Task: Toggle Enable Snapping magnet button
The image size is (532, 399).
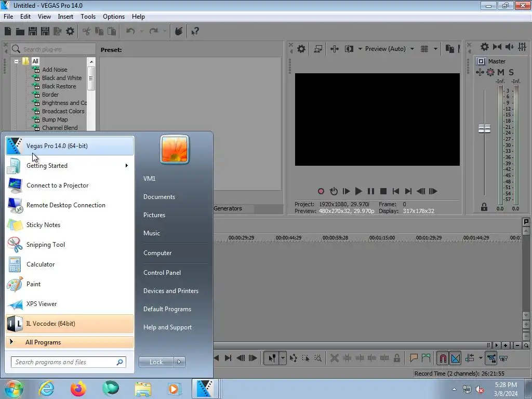Action: tap(443, 358)
